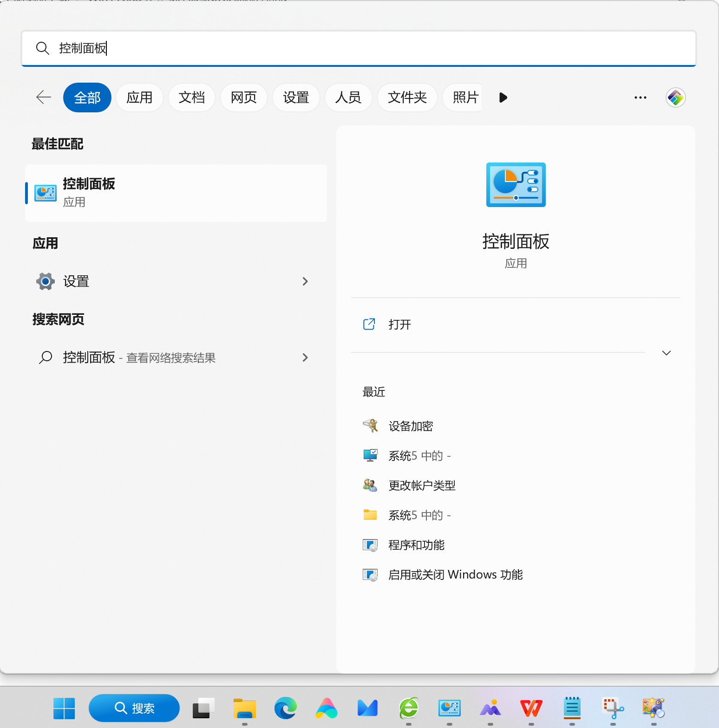The width and height of the screenshot is (719, 728).
Task: Open the purple mountain-shaped app on the taskbar
Action: click(x=490, y=708)
